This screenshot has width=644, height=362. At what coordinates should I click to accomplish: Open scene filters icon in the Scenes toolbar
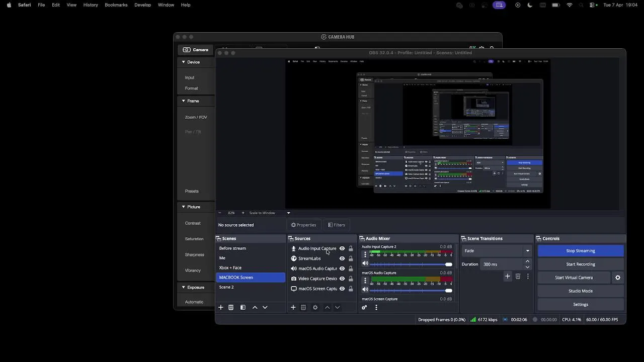243,307
